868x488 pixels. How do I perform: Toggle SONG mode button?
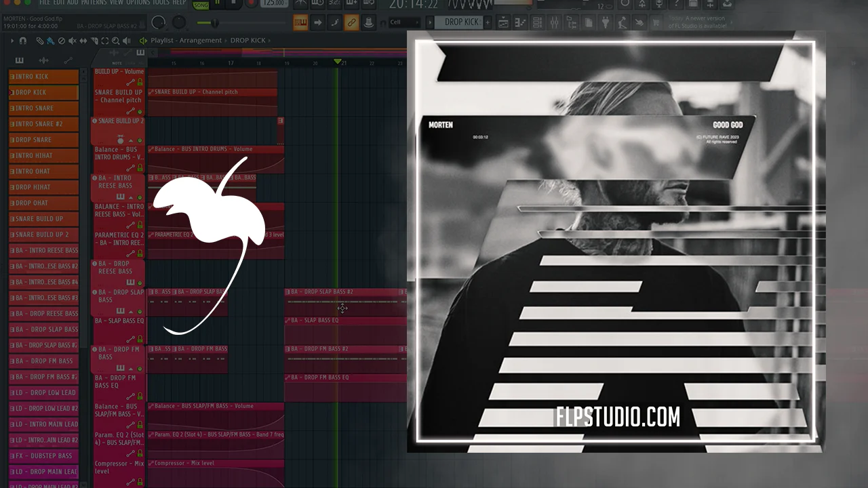(201, 5)
